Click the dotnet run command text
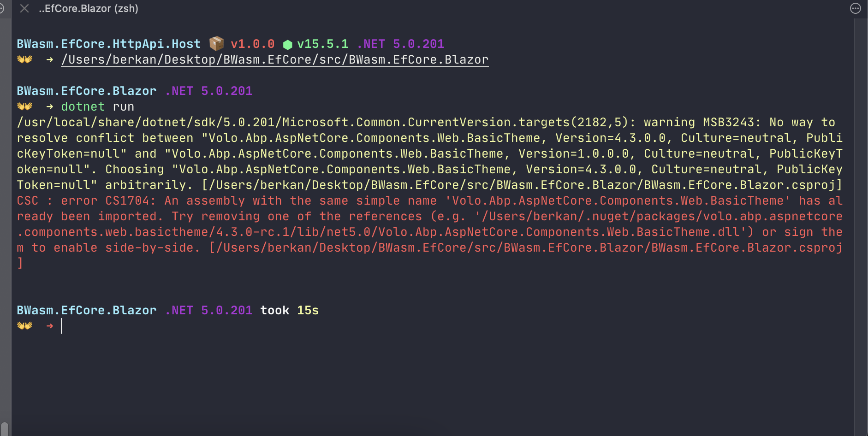Viewport: 868px width, 436px height. coord(97,106)
